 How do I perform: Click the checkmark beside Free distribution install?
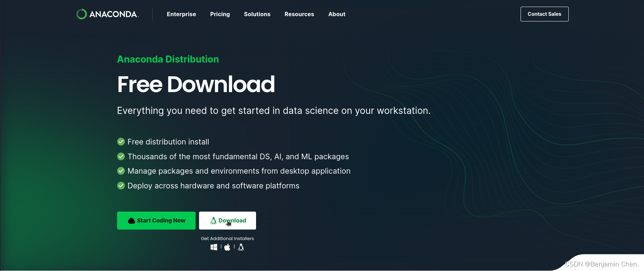[121, 142]
